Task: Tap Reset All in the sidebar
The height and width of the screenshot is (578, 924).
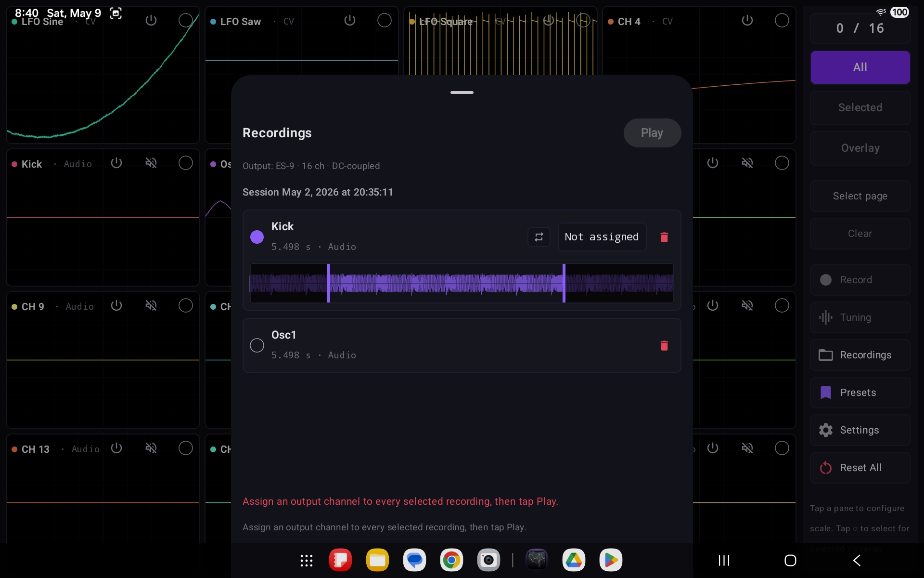Action: pos(860,468)
